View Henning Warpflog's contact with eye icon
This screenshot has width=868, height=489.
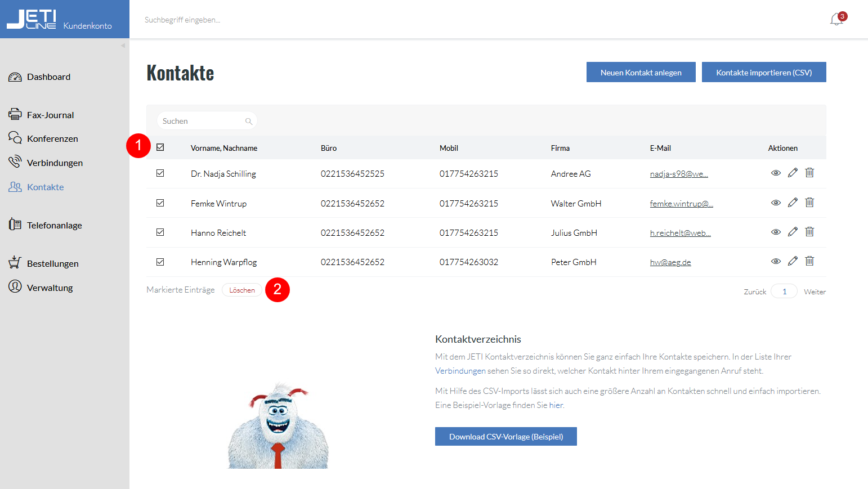click(x=776, y=261)
